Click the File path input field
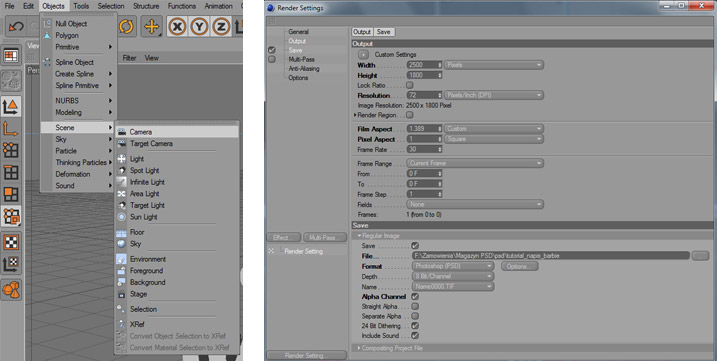The height and width of the screenshot is (361, 717). click(x=551, y=256)
